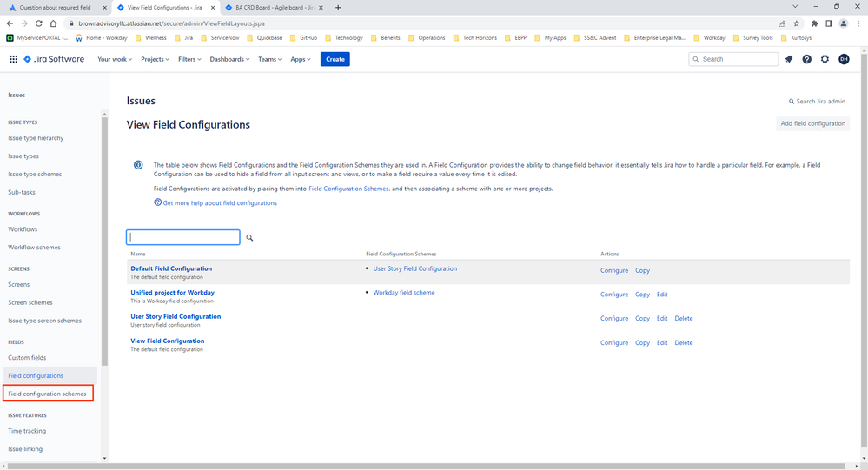Open the Home - Workday bookmark
The height and width of the screenshot is (470, 868).
coord(102,38)
